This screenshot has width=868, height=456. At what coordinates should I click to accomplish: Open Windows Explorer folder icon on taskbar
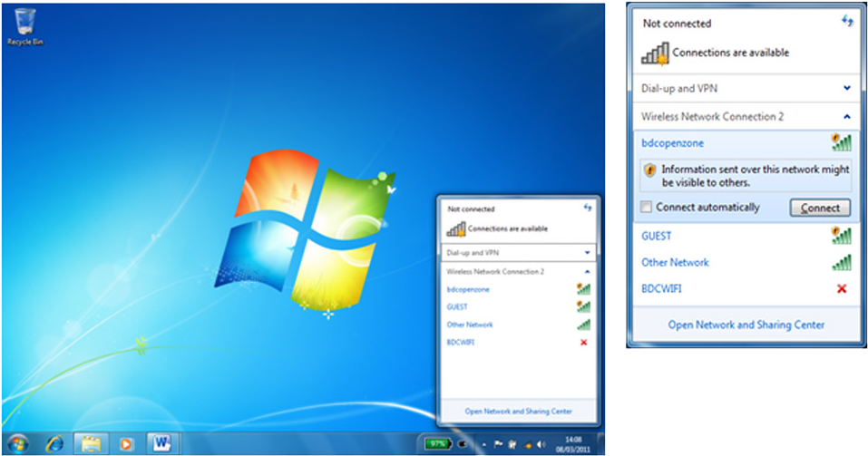[92, 444]
